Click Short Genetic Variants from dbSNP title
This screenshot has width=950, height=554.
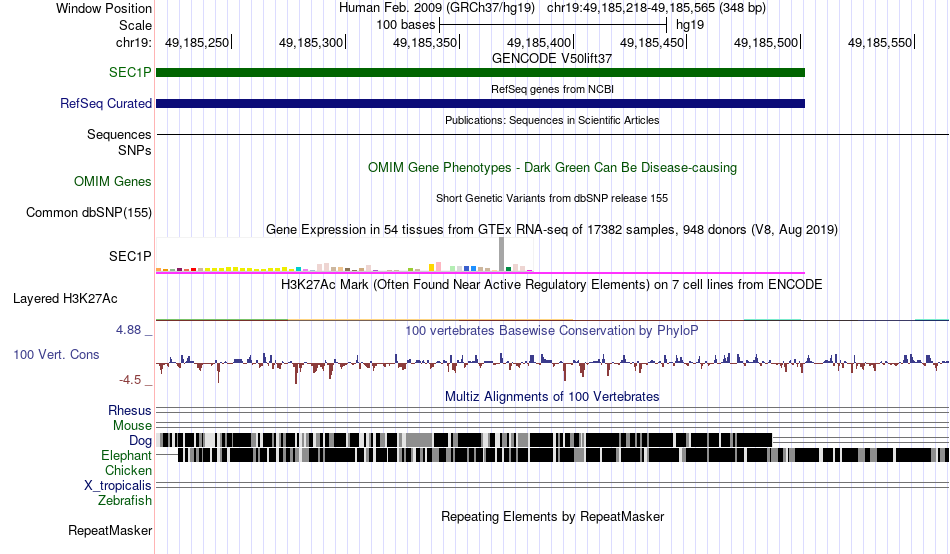point(552,198)
